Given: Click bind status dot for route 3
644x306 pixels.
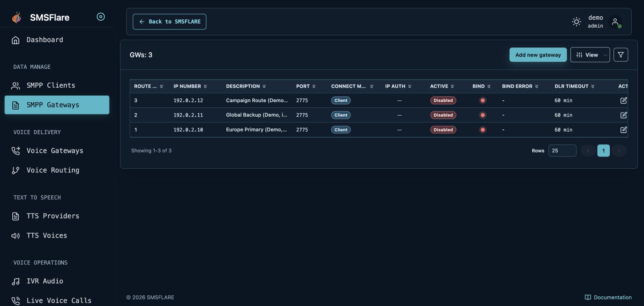Looking at the screenshot, I should pyautogui.click(x=483, y=100).
